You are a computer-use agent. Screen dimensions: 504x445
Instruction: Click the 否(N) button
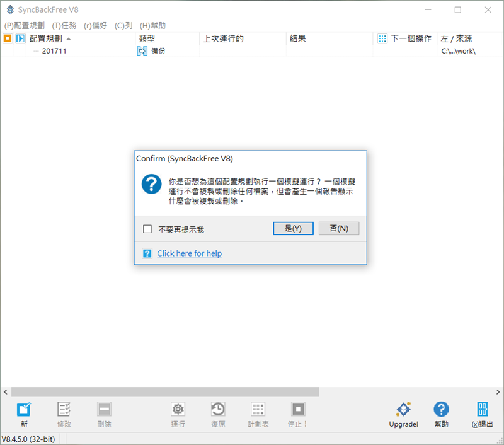pos(339,228)
